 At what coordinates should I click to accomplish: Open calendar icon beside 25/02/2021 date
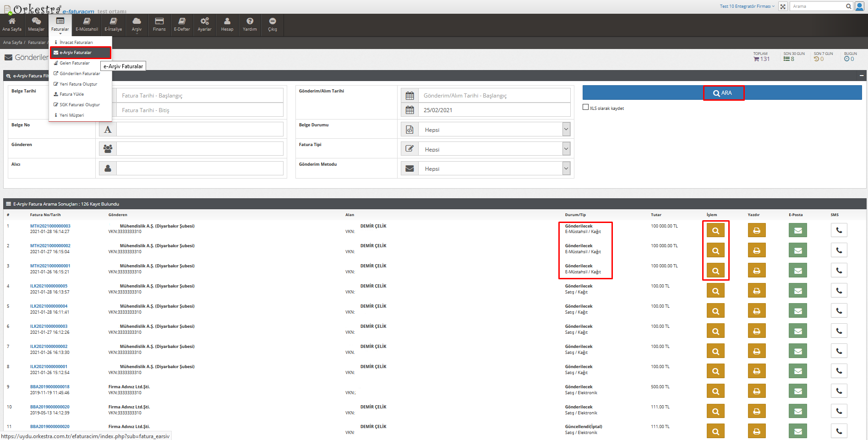click(409, 110)
